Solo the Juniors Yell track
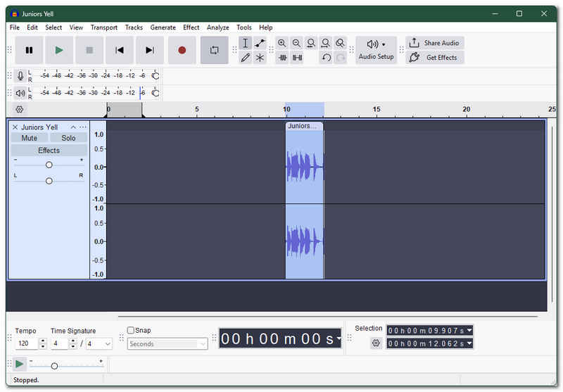 pos(68,138)
